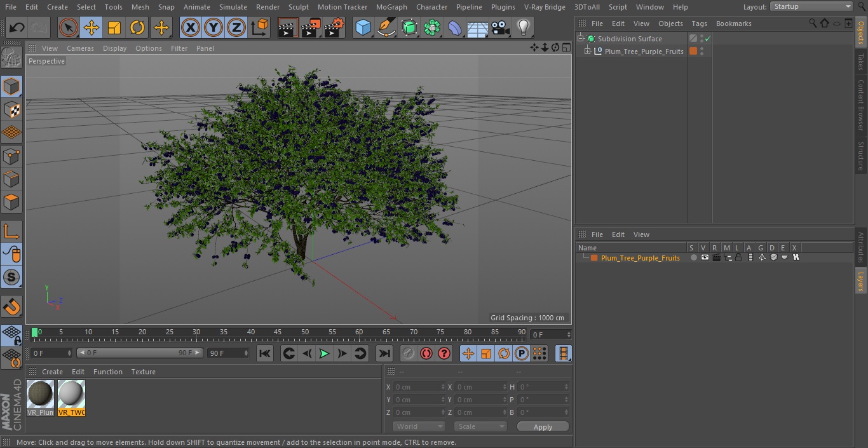The height and width of the screenshot is (448, 868).
Task: Click Object Manager search magnifier icon
Action: [812, 23]
